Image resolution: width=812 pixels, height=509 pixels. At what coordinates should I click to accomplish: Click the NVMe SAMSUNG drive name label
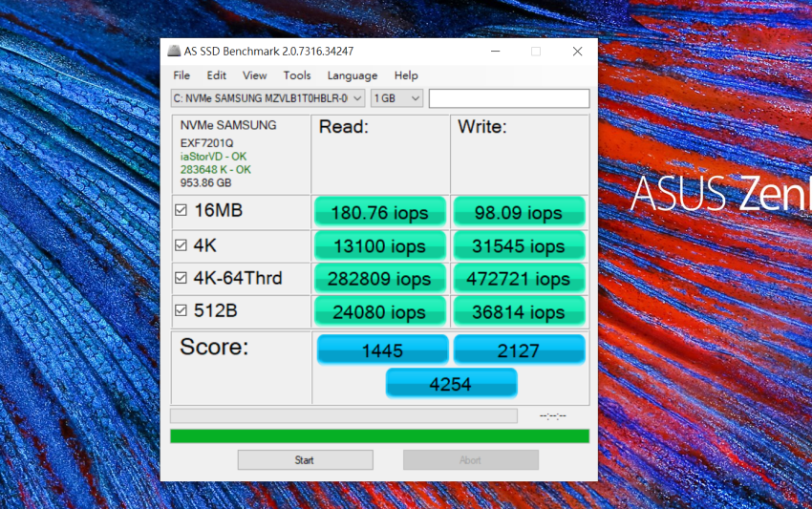point(228,125)
